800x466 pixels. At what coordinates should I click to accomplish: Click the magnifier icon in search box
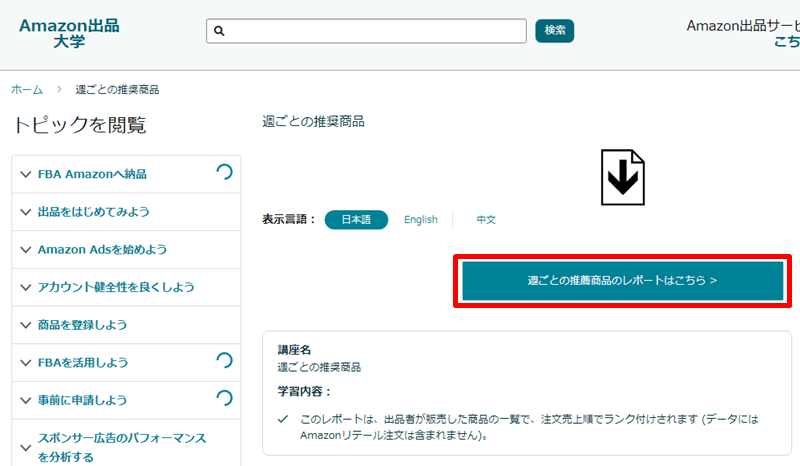point(219,31)
